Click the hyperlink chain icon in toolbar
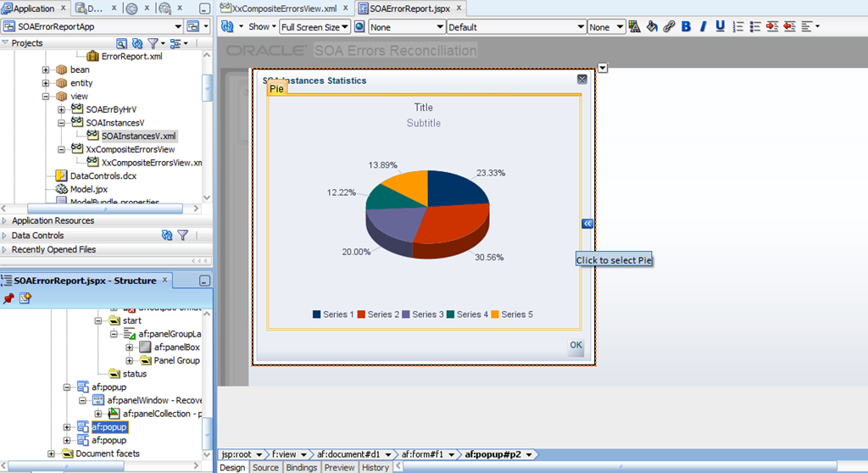868x473 pixels. click(669, 26)
